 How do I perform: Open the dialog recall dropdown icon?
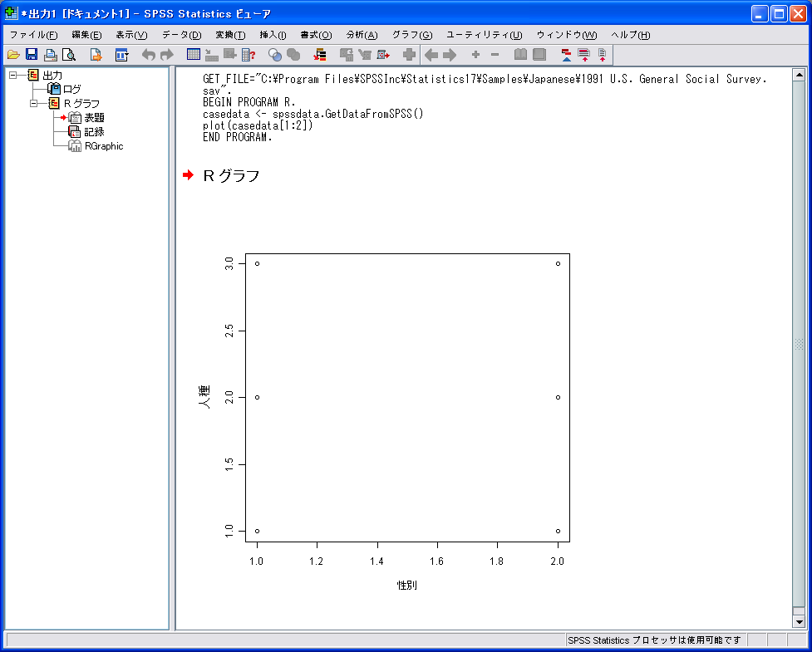[x=121, y=55]
